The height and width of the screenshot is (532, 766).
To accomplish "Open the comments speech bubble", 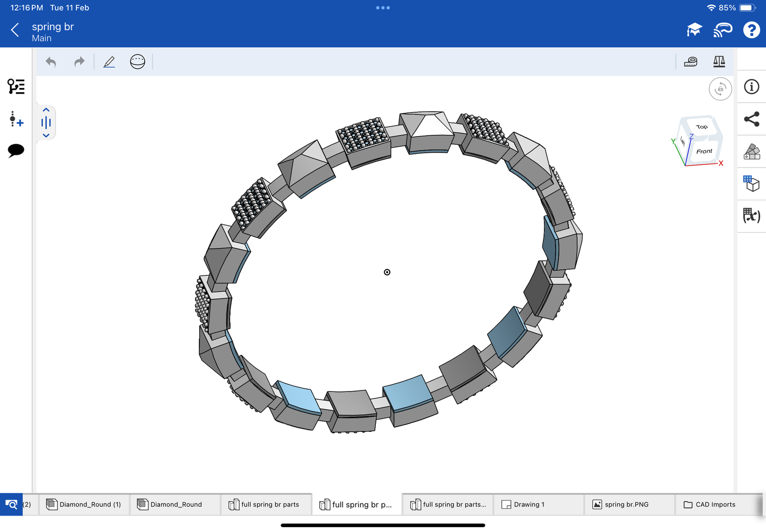I will (x=16, y=150).
